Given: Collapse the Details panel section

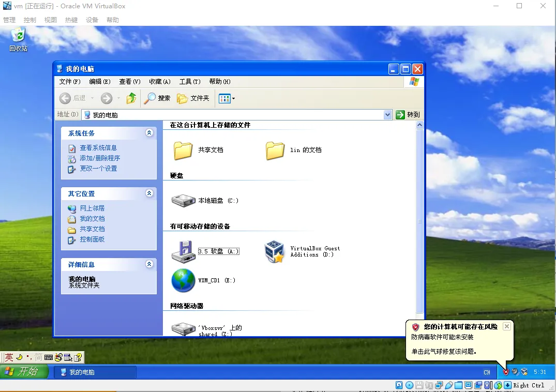Looking at the screenshot, I should 149,264.
